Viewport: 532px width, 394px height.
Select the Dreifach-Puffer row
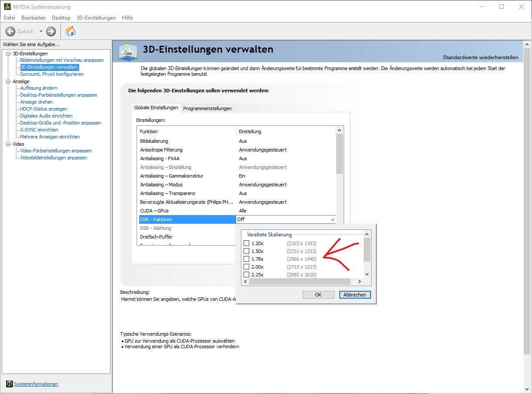(x=187, y=237)
